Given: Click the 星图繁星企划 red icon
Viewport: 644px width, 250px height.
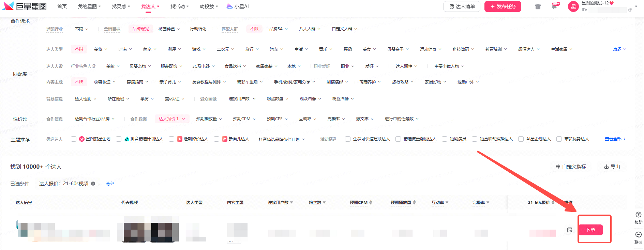Looking at the screenshot, I should click(82, 139).
